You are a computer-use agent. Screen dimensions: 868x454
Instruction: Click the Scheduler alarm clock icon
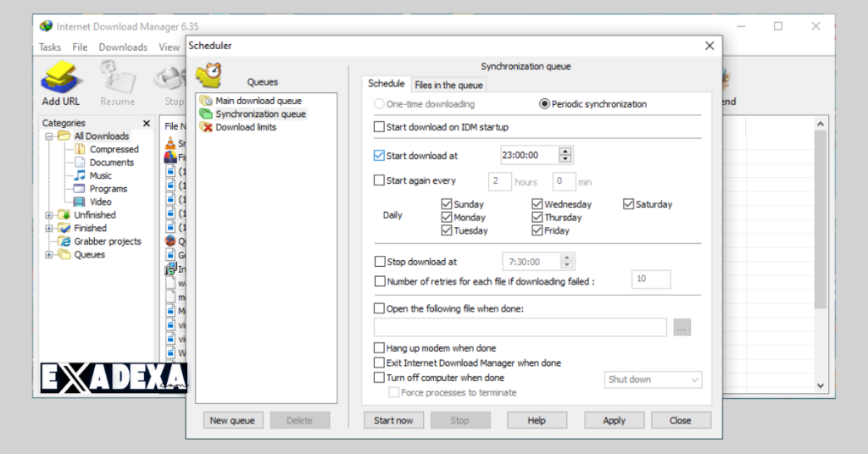(x=209, y=75)
